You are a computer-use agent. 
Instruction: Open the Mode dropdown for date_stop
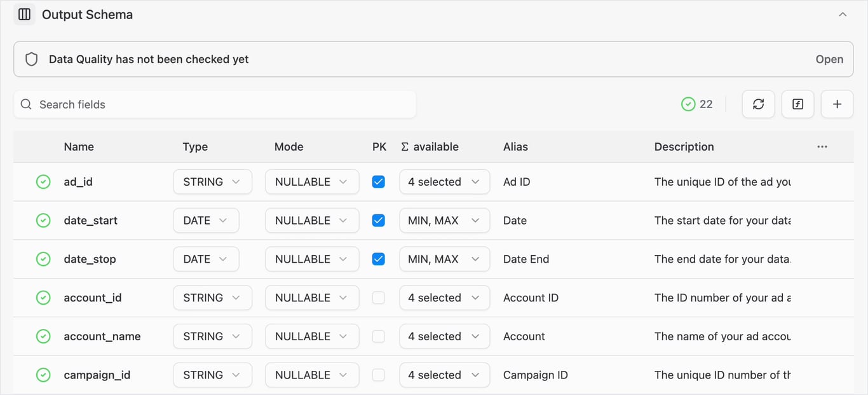pos(312,259)
